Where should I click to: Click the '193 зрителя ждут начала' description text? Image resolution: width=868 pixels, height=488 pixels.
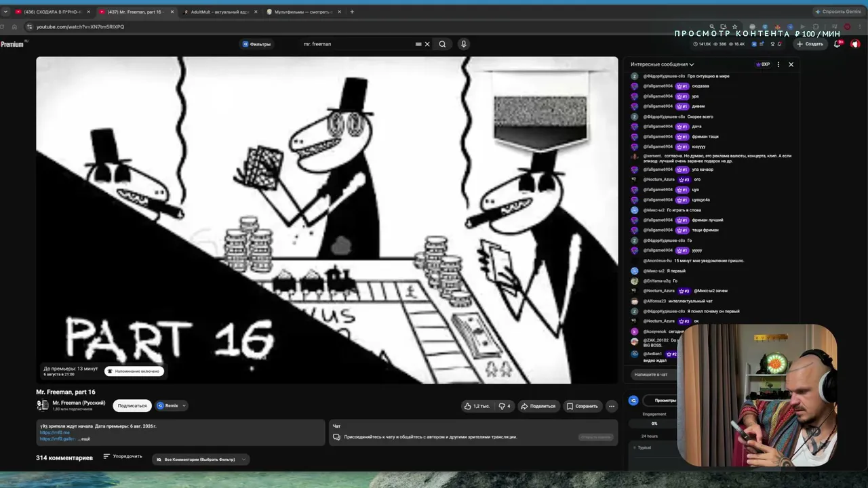tap(66, 426)
